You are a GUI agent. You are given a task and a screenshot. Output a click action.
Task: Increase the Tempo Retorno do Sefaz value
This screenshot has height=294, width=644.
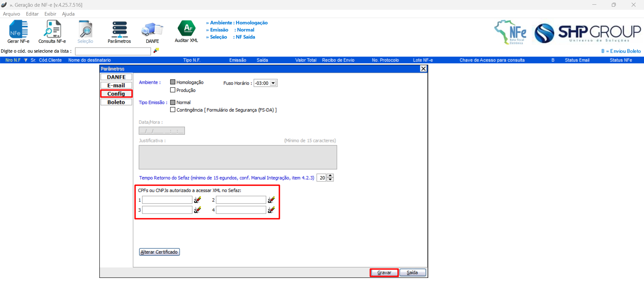(x=330, y=176)
